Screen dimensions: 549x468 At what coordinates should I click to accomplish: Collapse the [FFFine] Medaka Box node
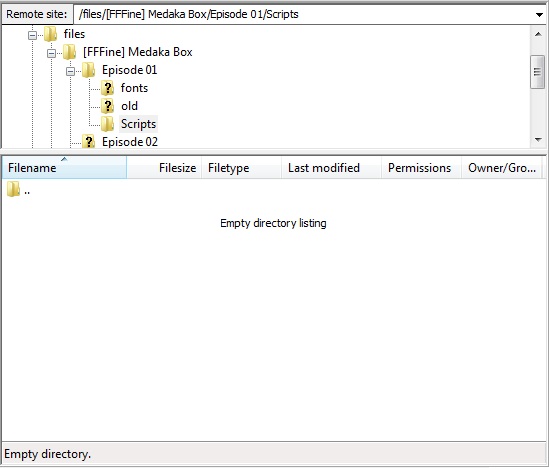(x=51, y=53)
